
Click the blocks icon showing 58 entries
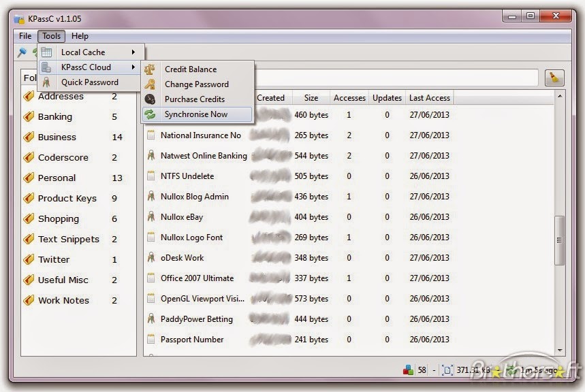click(x=409, y=370)
